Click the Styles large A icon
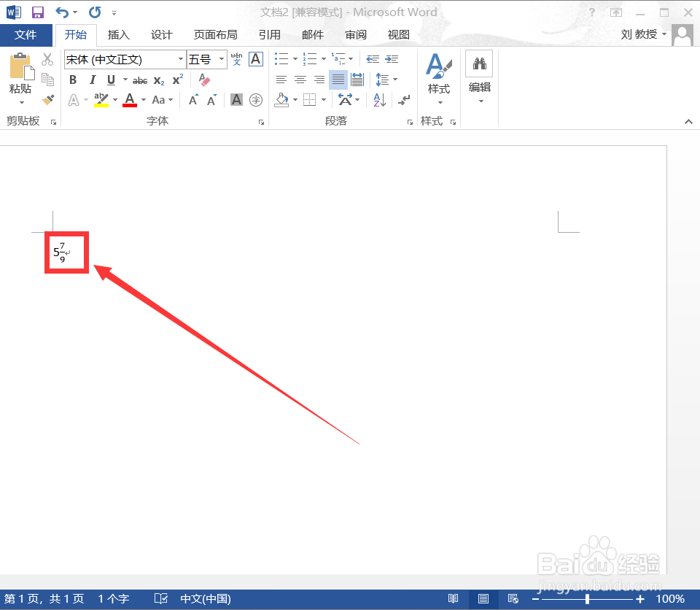700x610 pixels. point(438,66)
